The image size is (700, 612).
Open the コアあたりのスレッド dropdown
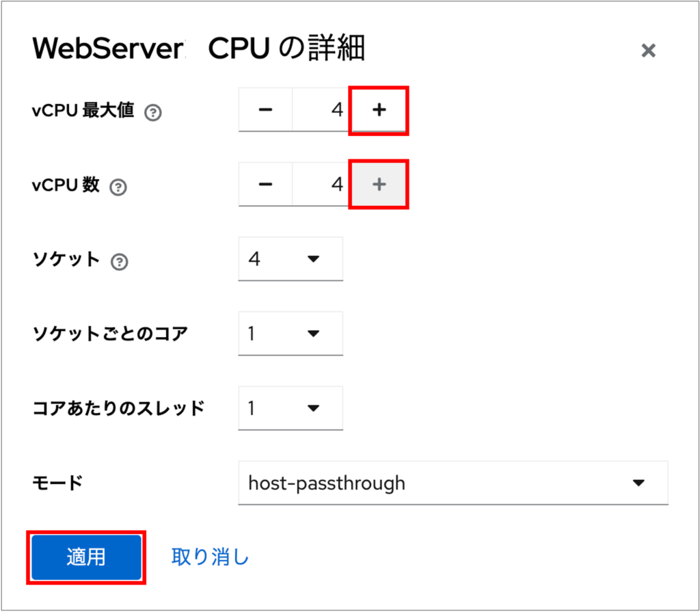click(x=291, y=408)
